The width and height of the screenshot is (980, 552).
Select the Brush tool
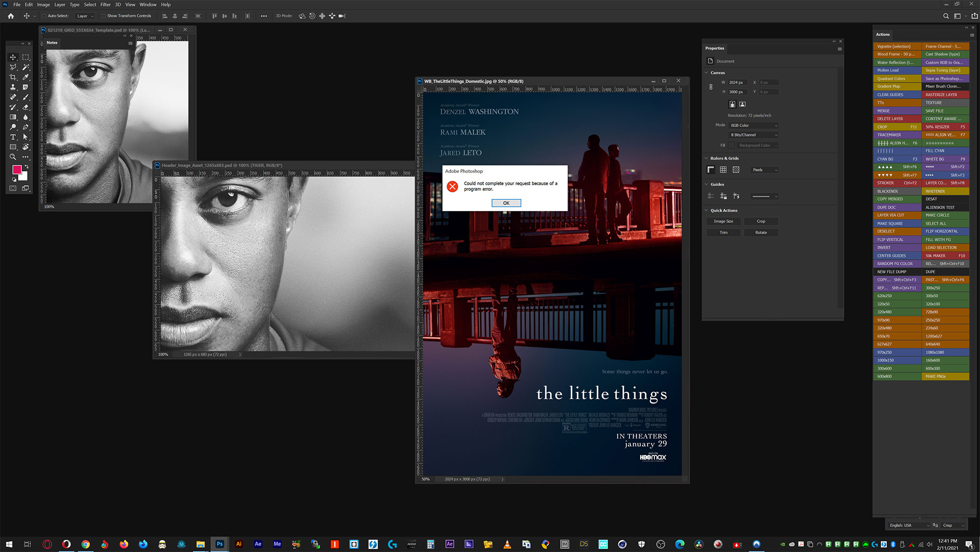pyautogui.click(x=26, y=97)
